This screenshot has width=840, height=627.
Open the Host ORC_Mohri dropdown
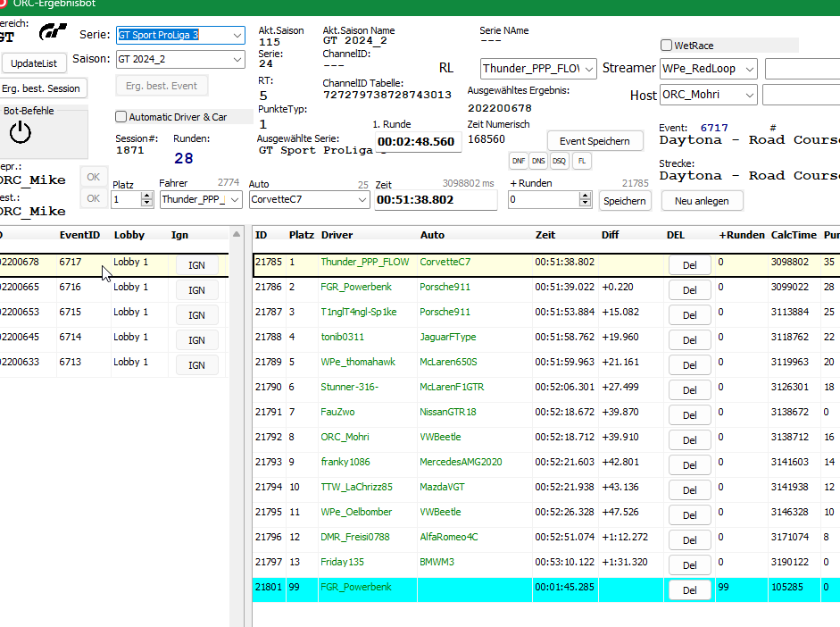(x=749, y=95)
